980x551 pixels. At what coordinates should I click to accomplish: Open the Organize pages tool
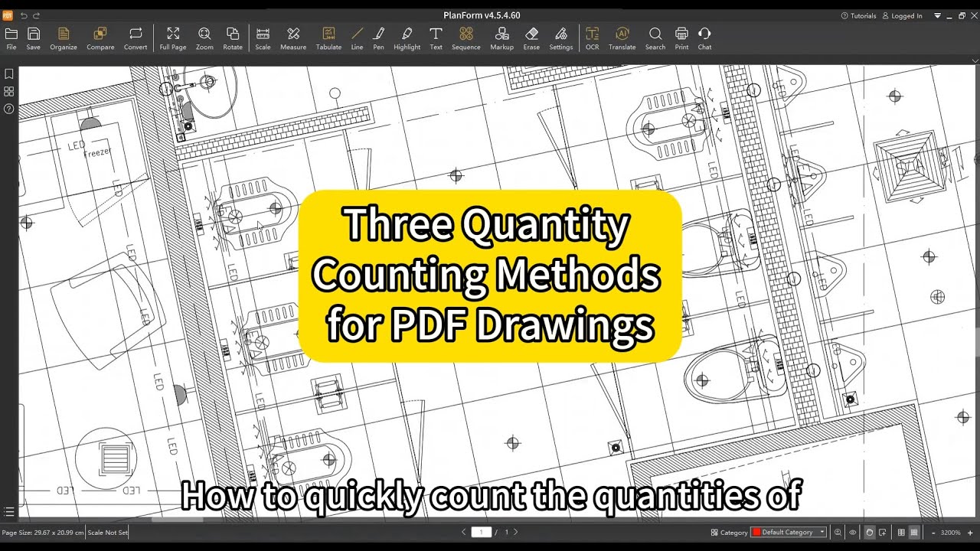(x=64, y=38)
